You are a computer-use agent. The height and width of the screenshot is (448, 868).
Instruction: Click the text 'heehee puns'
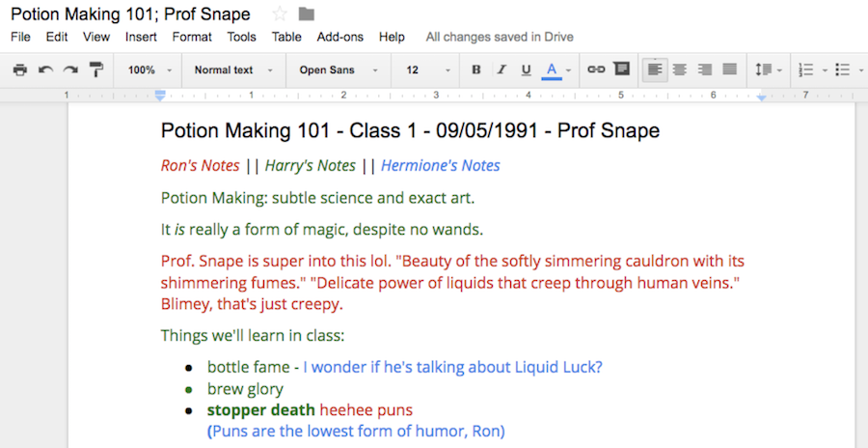pyautogui.click(x=366, y=410)
